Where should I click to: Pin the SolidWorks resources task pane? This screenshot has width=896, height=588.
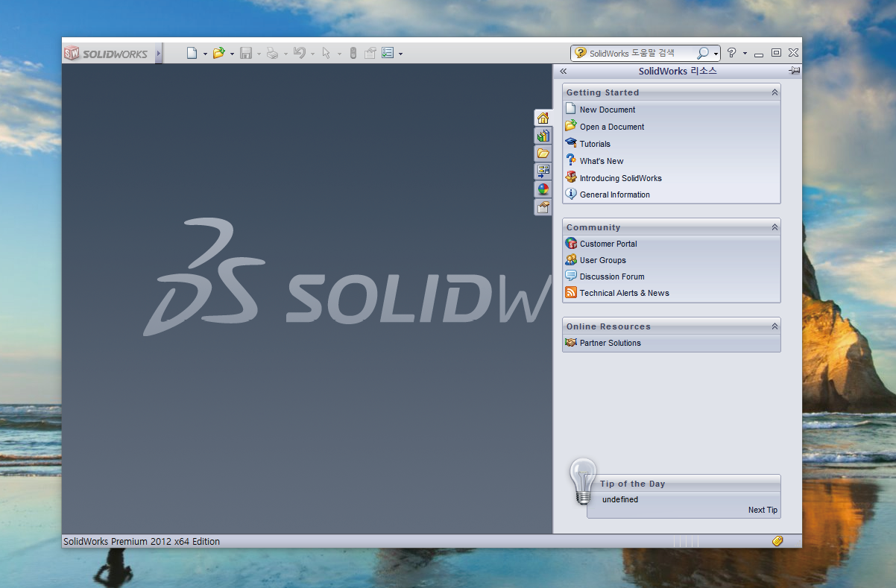tap(794, 71)
